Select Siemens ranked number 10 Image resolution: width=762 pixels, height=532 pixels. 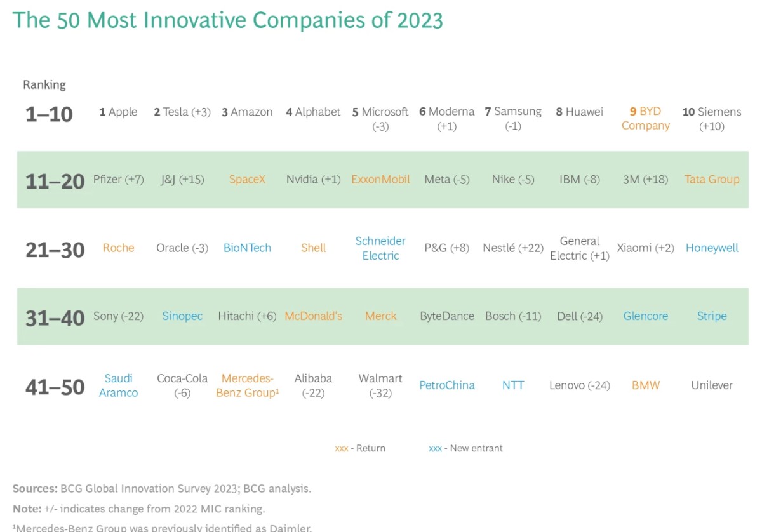point(711,119)
